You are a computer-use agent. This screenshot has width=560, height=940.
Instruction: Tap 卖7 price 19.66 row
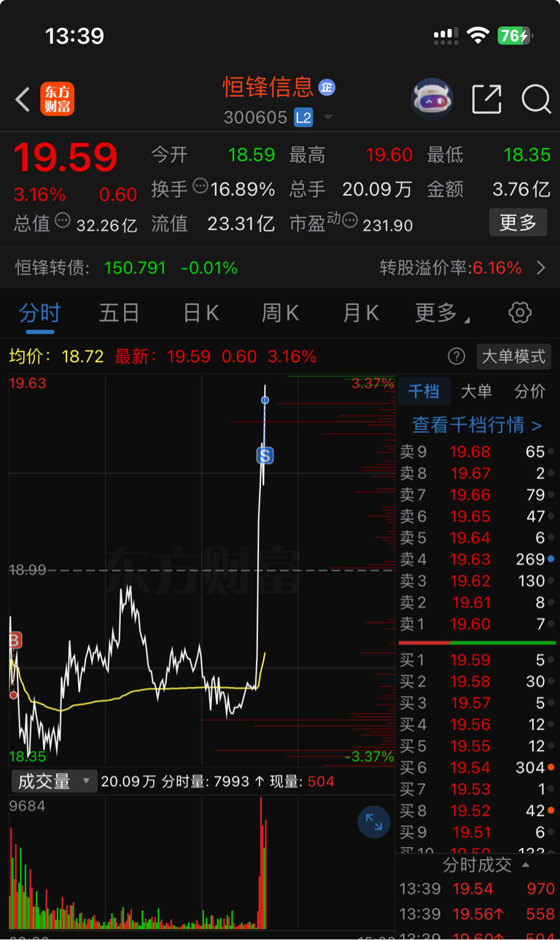(x=478, y=495)
